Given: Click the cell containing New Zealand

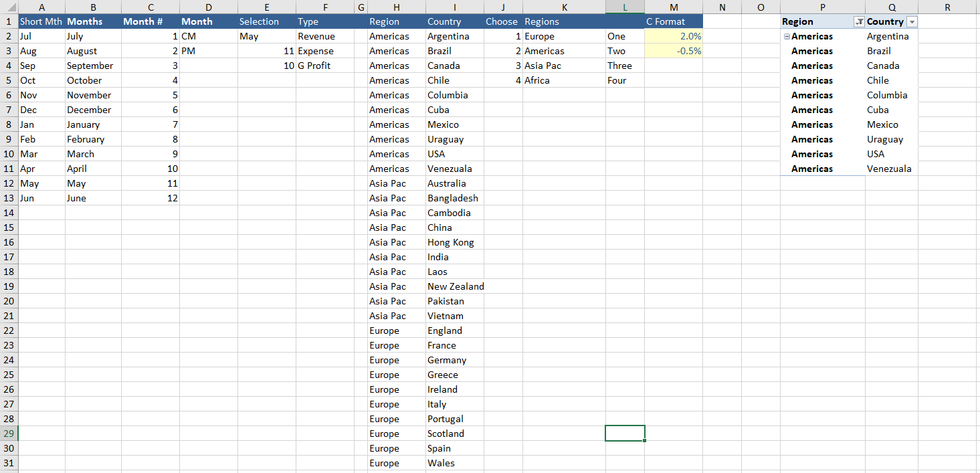Looking at the screenshot, I should [456, 286].
